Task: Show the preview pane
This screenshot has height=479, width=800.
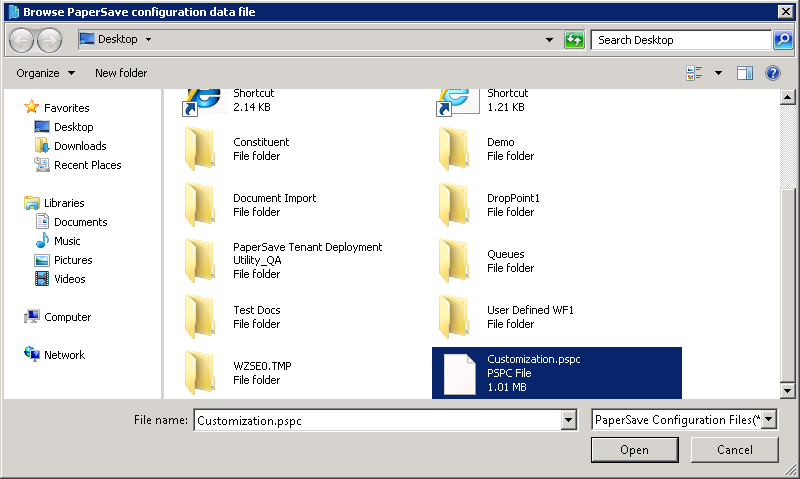Action: (x=745, y=73)
